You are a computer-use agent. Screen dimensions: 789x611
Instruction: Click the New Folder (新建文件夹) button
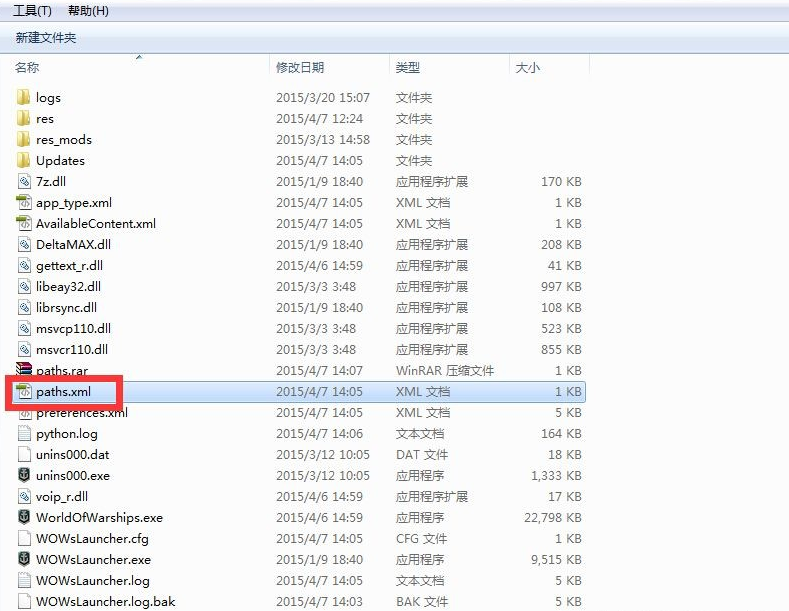coord(46,38)
